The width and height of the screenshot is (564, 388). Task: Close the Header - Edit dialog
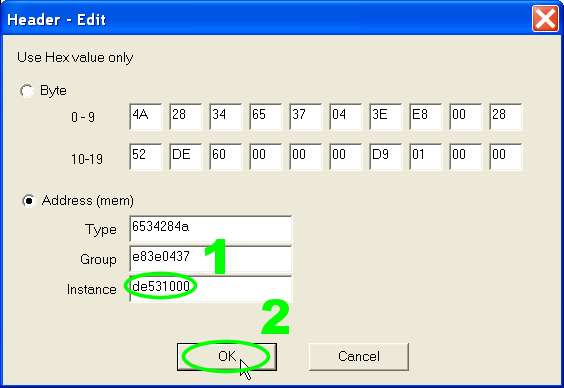click(x=545, y=18)
